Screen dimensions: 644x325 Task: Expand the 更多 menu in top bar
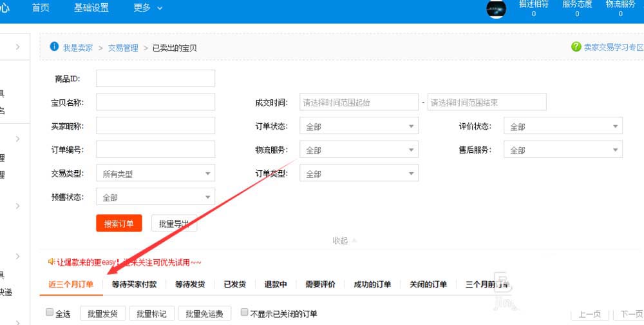(147, 8)
